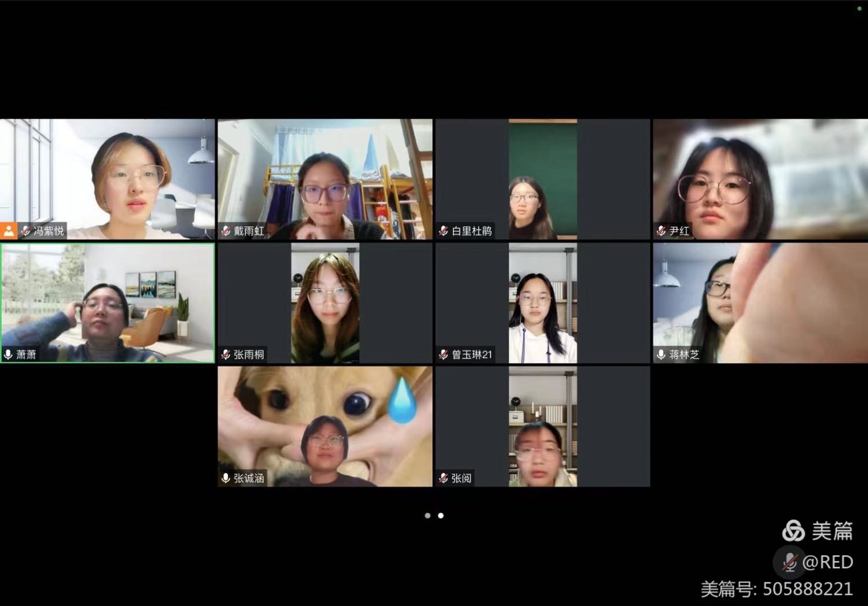Click the green status dot in top corner

coord(859,9)
